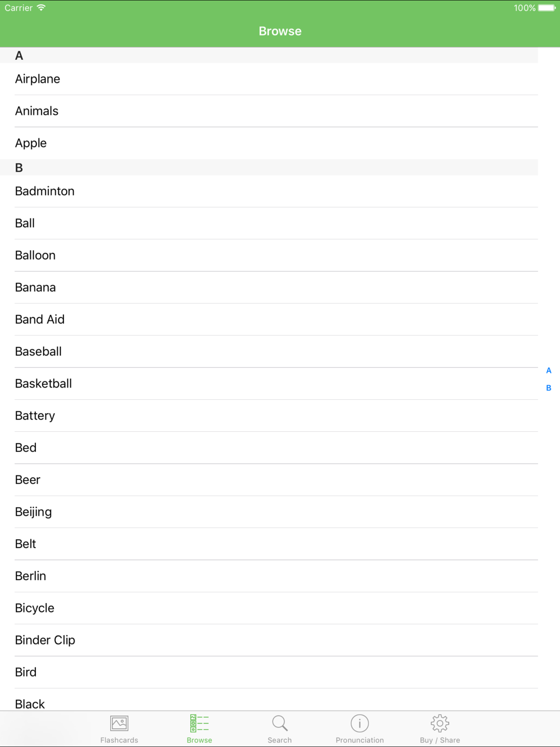Viewport: 560px width, 747px height.
Task: Tap the battery indicator icon
Action: point(547,8)
